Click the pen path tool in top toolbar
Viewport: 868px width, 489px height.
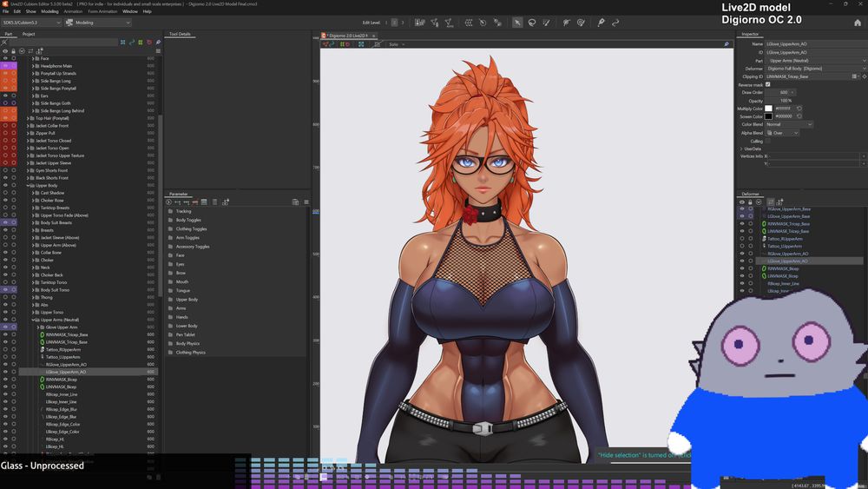(x=601, y=23)
